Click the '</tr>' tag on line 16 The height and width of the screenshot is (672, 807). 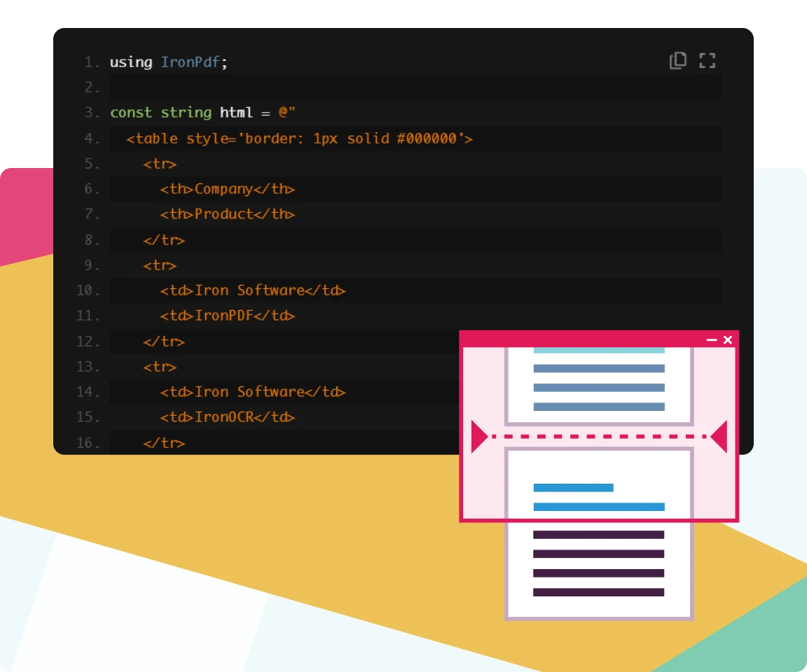pyautogui.click(x=164, y=442)
